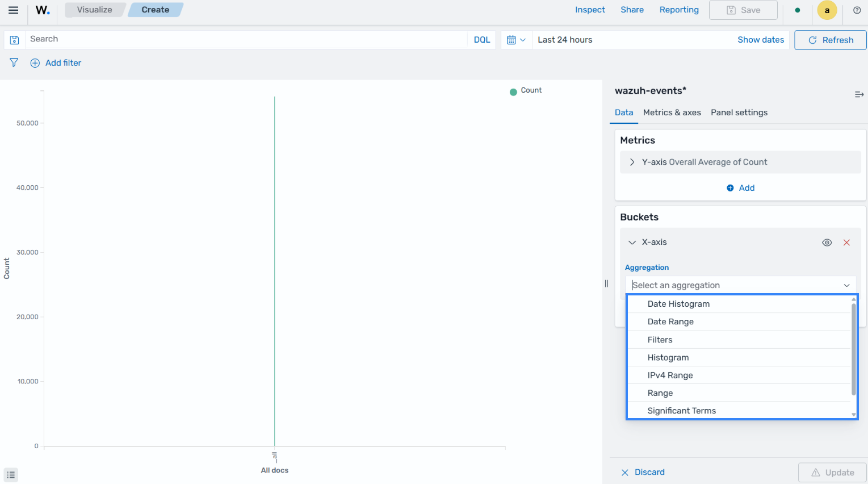The image size is (868, 484).
Task: Open the Panel settings tab
Action: pos(739,112)
